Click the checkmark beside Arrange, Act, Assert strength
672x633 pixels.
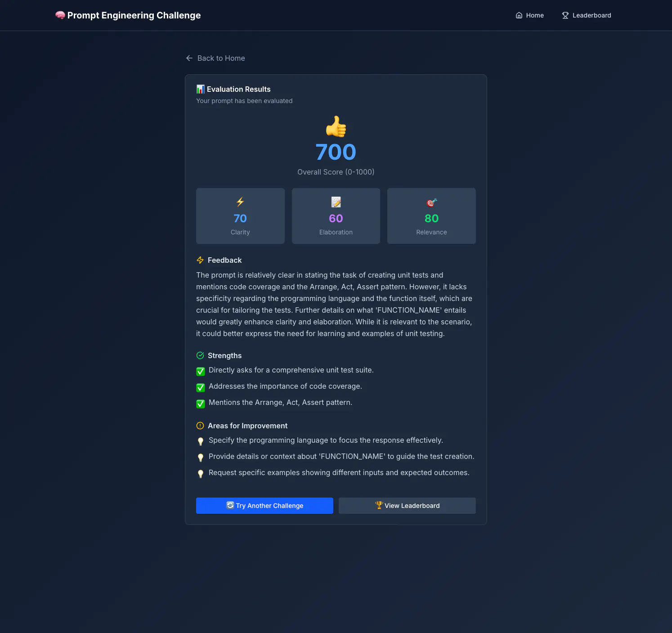click(x=200, y=404)
